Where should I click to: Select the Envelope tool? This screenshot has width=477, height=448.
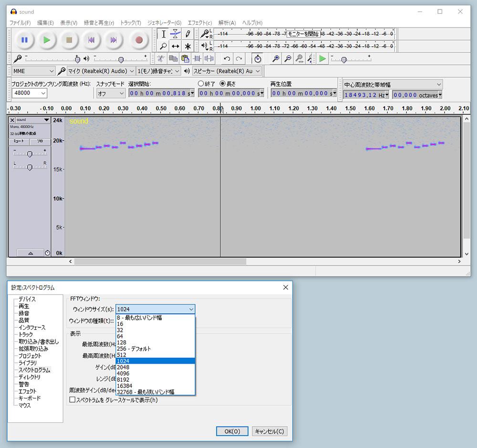point(176,34)
